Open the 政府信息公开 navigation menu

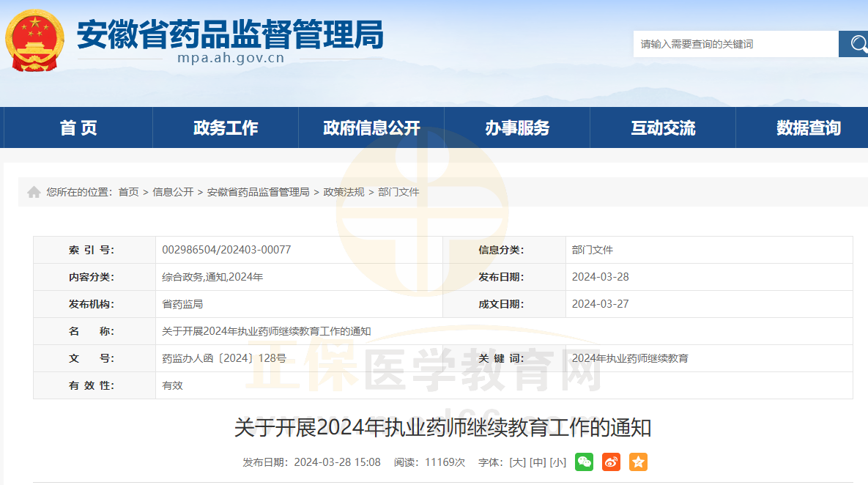(x=371, y=128)
